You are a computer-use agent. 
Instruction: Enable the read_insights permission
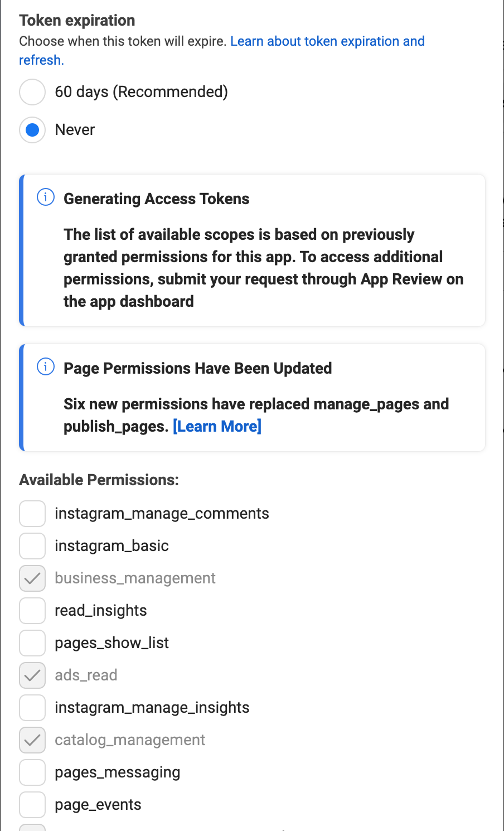(32, 611)
